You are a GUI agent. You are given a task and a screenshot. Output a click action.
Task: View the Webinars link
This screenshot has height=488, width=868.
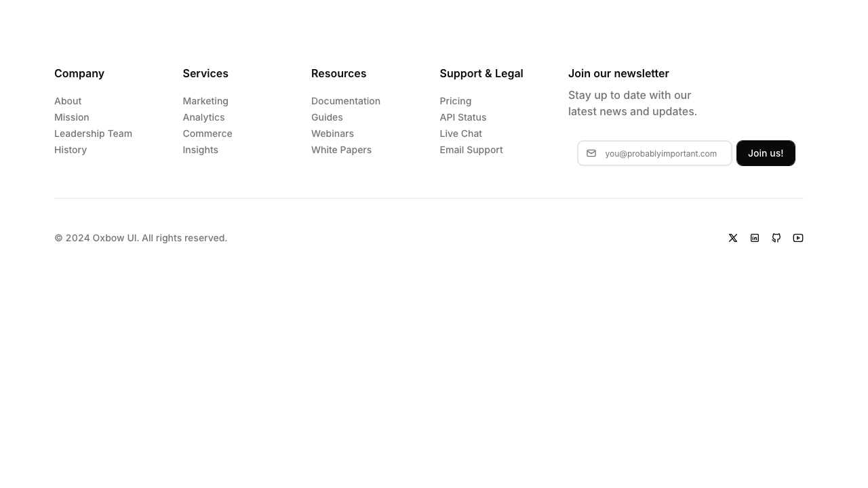pyautogui.click(x=332, y=134)
